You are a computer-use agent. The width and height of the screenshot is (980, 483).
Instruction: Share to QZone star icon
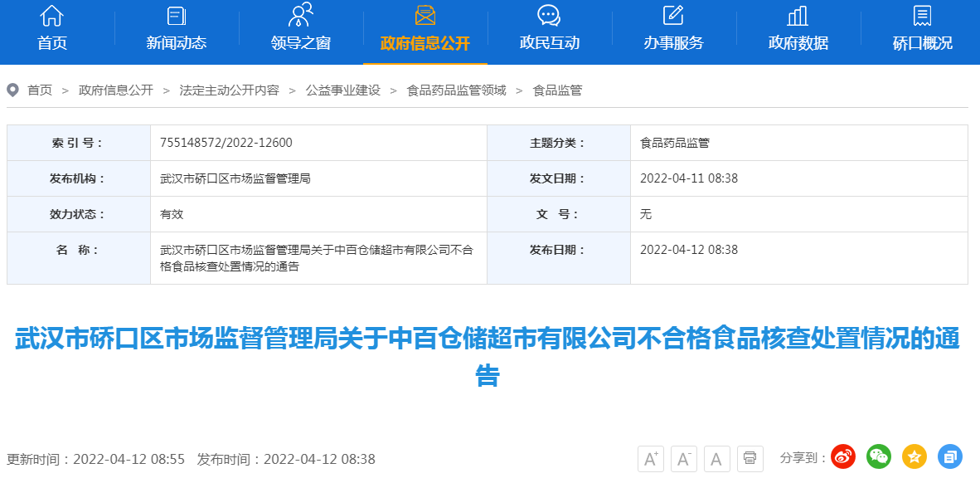coord(915,457)
